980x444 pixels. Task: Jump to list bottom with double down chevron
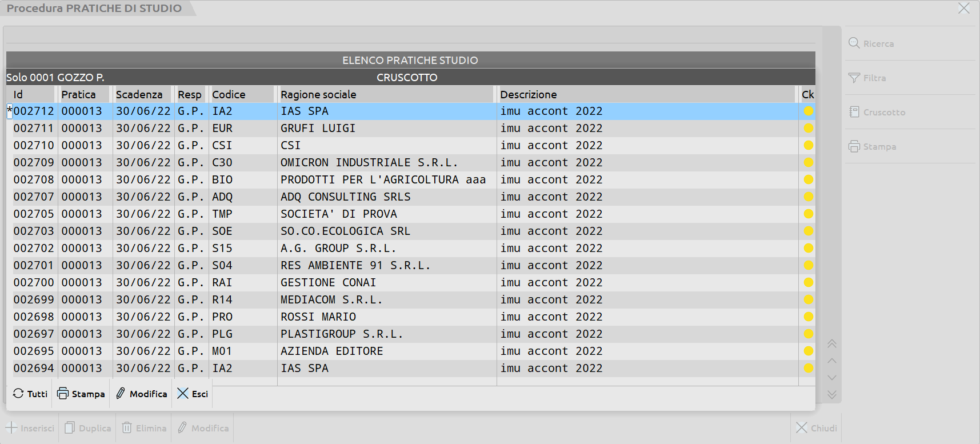832,395
